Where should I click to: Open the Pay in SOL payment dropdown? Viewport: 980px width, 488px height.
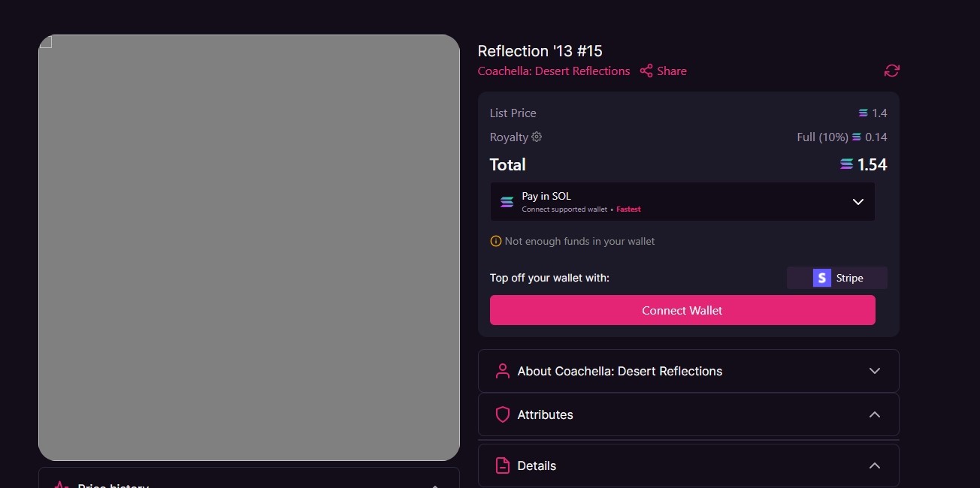(682, 201)
